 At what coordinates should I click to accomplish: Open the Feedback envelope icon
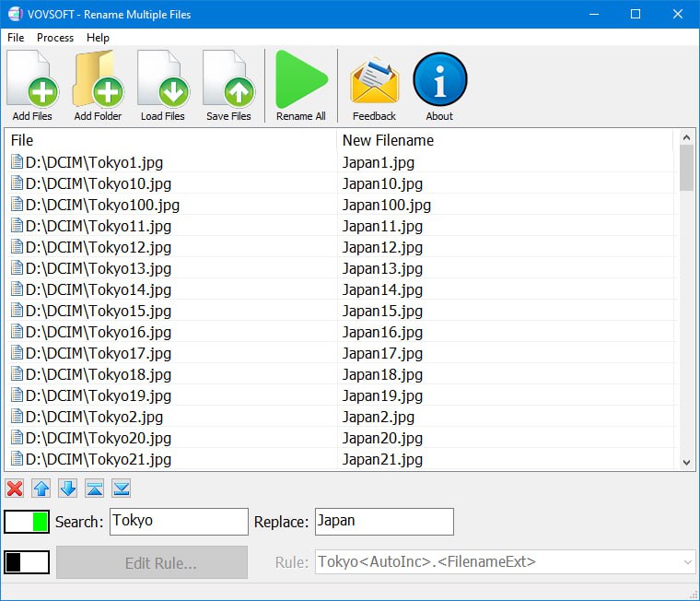tap(374, 85)
